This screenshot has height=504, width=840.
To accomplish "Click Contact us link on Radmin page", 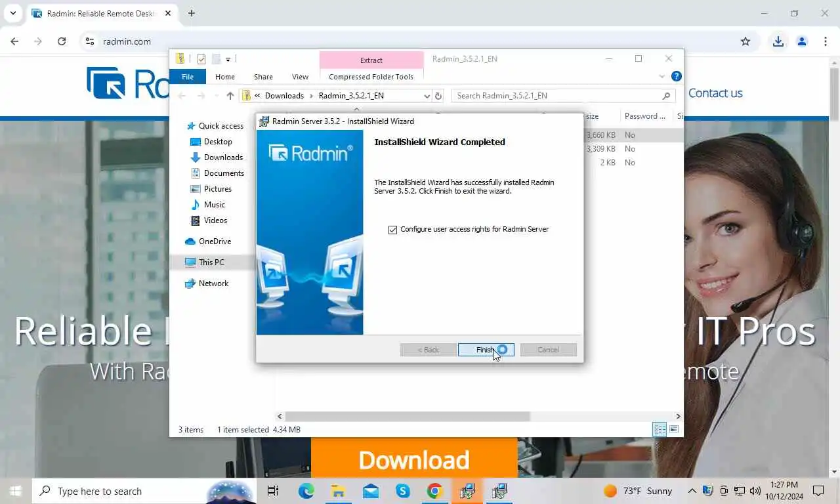I will (715, 93).
